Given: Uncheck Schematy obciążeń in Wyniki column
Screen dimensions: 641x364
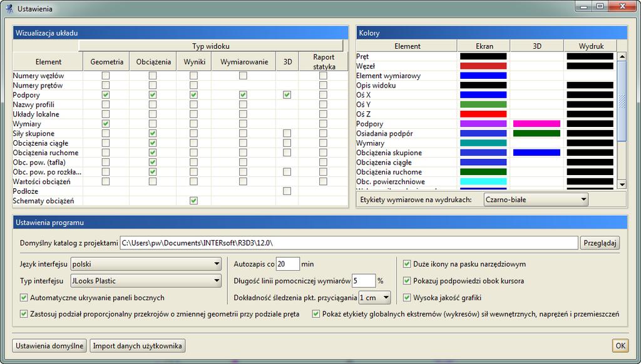Looking at the screenshot, I should [x=194, y=201].
